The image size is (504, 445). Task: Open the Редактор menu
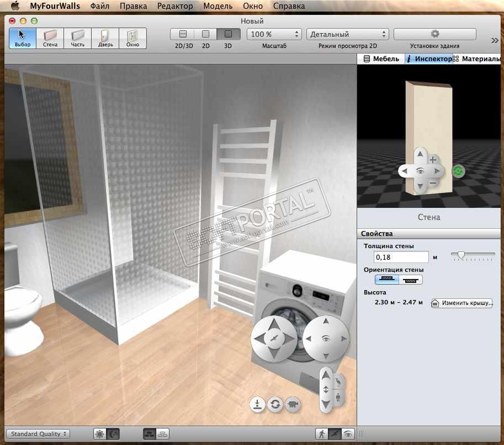pyautogui.click(x=175, y=6)
